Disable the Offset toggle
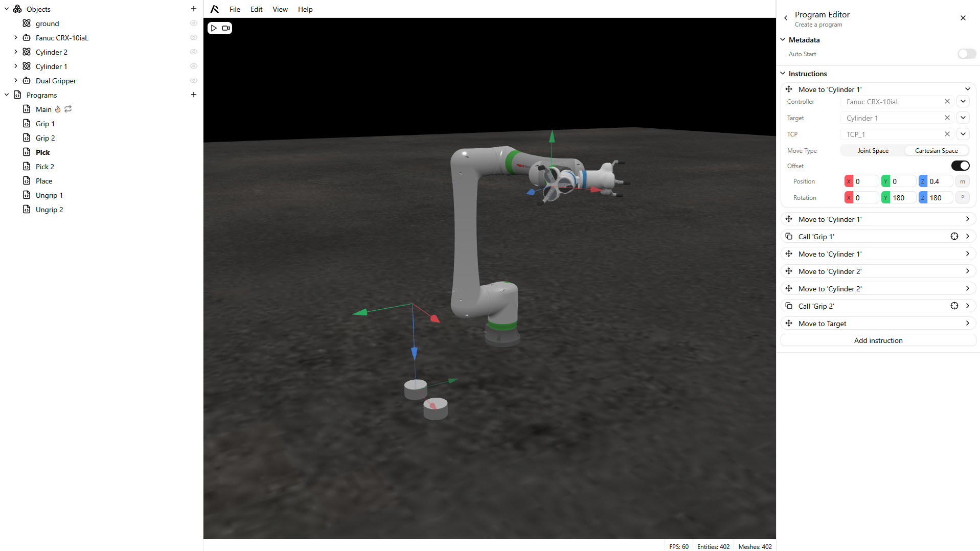This screenshot has width=980, height=551. (960, 166)
